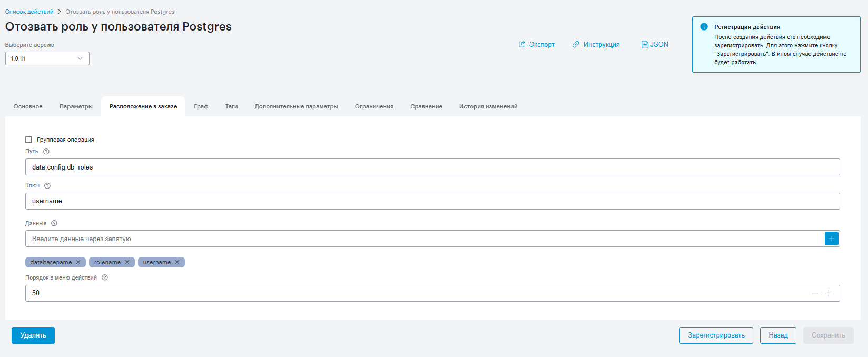The width and height of the screenshot is (868, 357).
Task: Decrease menu order with minus stepper
Action: pos(815,293)
